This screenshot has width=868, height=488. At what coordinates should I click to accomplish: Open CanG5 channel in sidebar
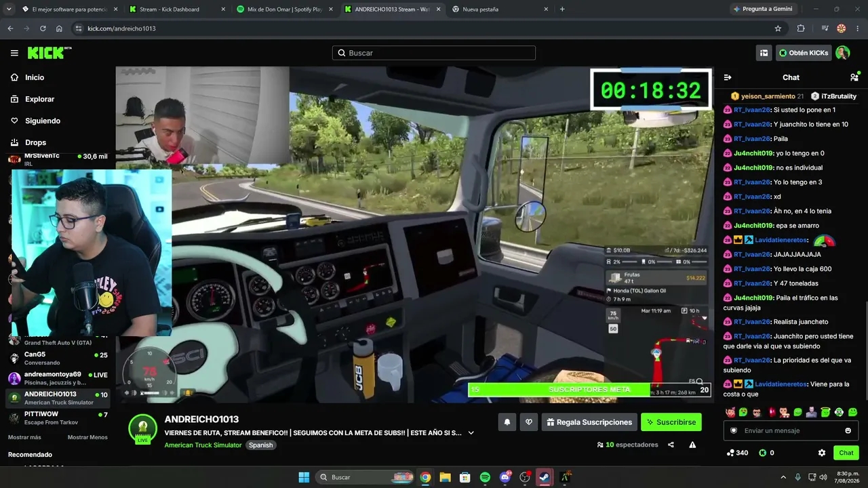58,358
